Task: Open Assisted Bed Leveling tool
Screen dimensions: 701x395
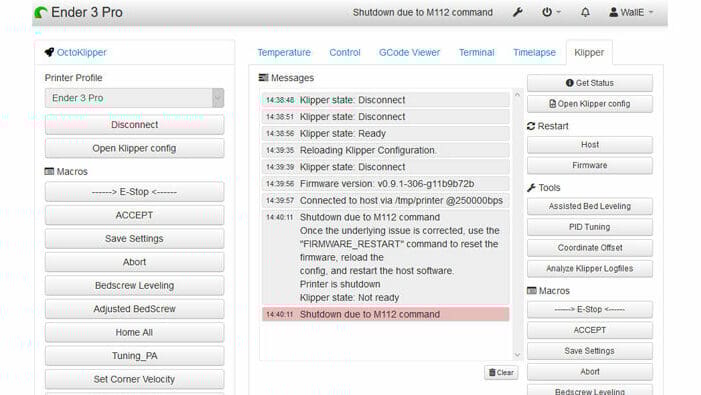Action: click(x=590, y=206)
